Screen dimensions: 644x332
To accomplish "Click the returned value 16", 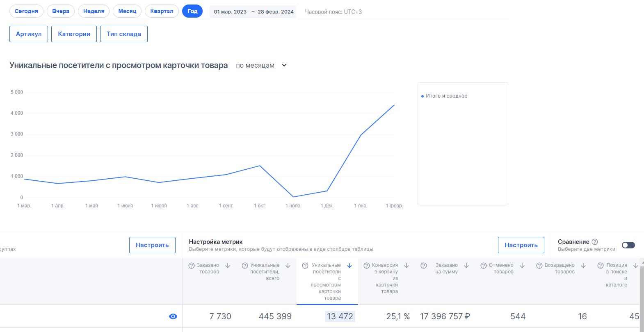I will 582,316.
